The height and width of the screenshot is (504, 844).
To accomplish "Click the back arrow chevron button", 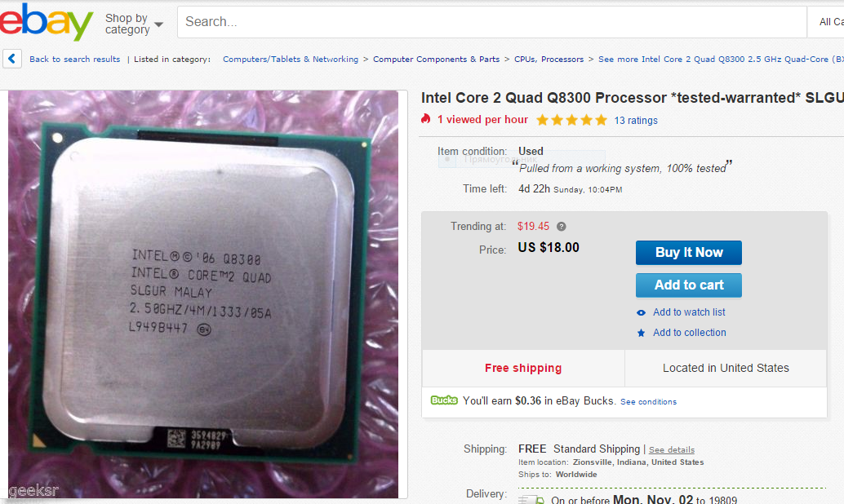I will pos(12,59).
